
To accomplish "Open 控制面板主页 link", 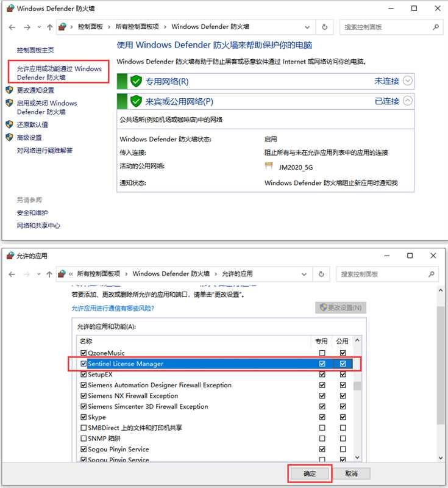I will coord(35,50).
